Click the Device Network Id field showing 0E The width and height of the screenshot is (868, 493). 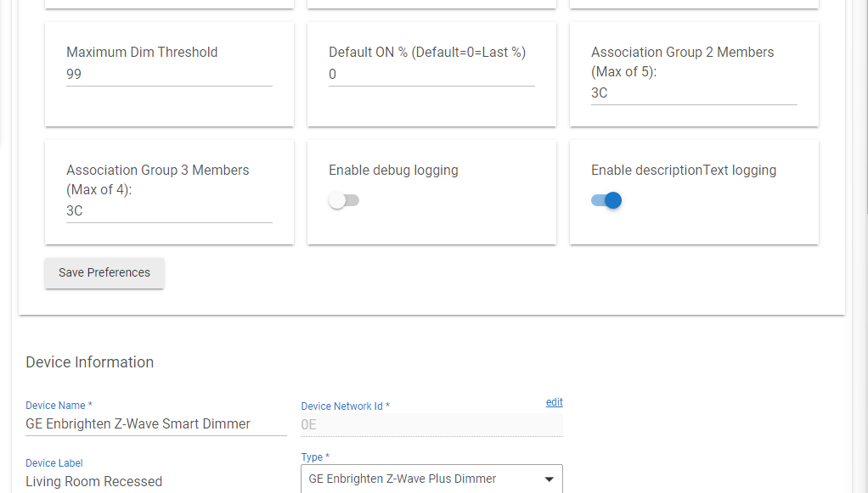(x=431, y=425)
